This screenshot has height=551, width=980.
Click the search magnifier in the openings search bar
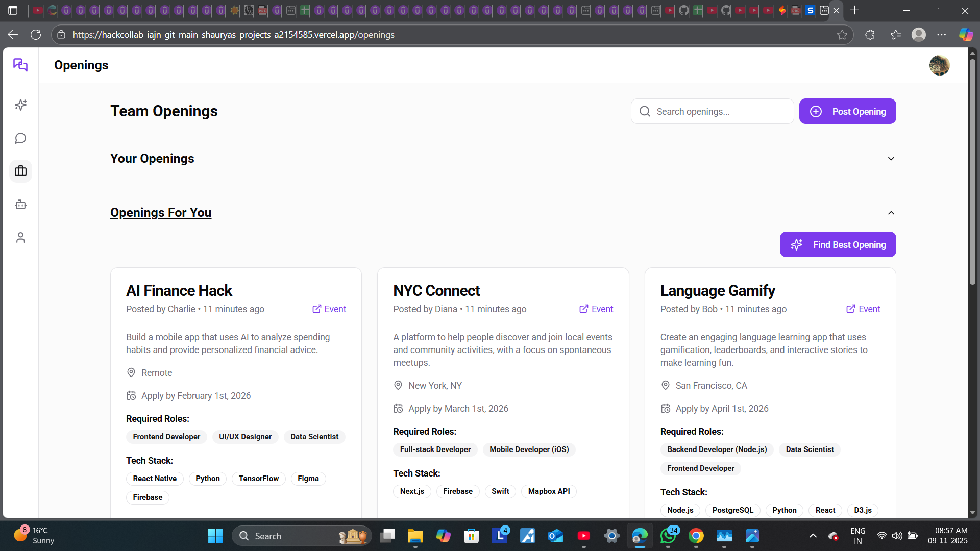(x=645, y=111)
